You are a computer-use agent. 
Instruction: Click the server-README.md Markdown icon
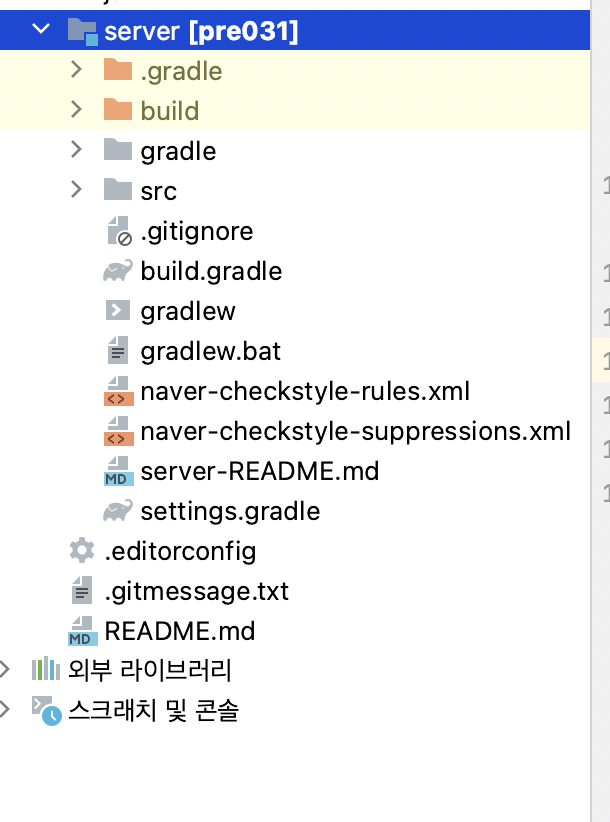point(118,471)
